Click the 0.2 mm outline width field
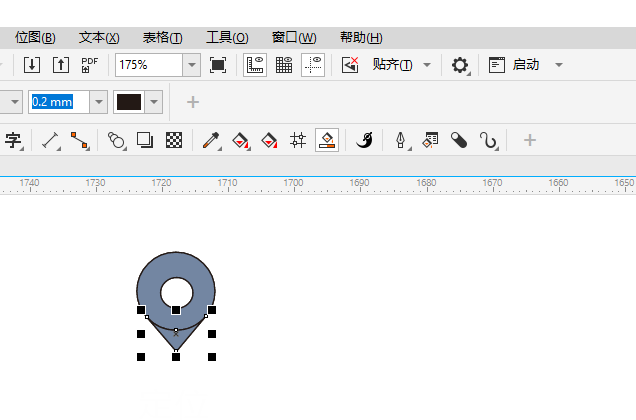The image size is (636, 420). pos(59,102)
